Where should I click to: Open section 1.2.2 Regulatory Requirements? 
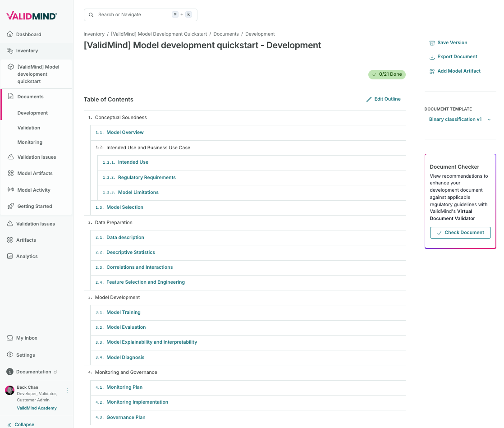tap(147, 177)
